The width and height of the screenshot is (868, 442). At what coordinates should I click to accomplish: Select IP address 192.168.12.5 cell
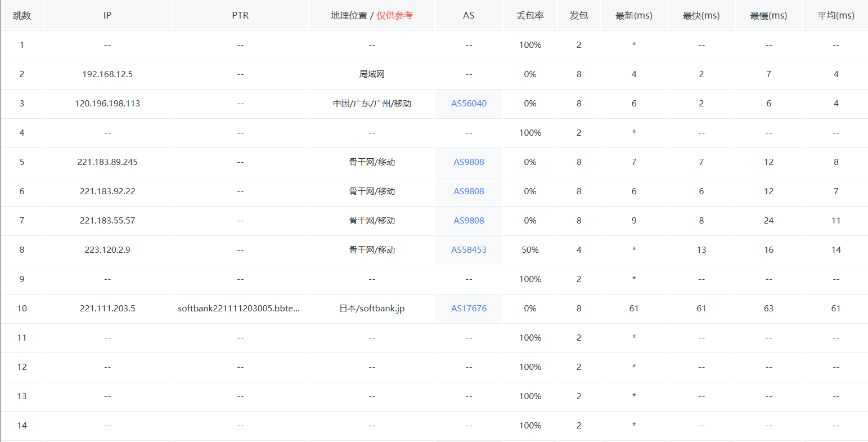point(107,74)
